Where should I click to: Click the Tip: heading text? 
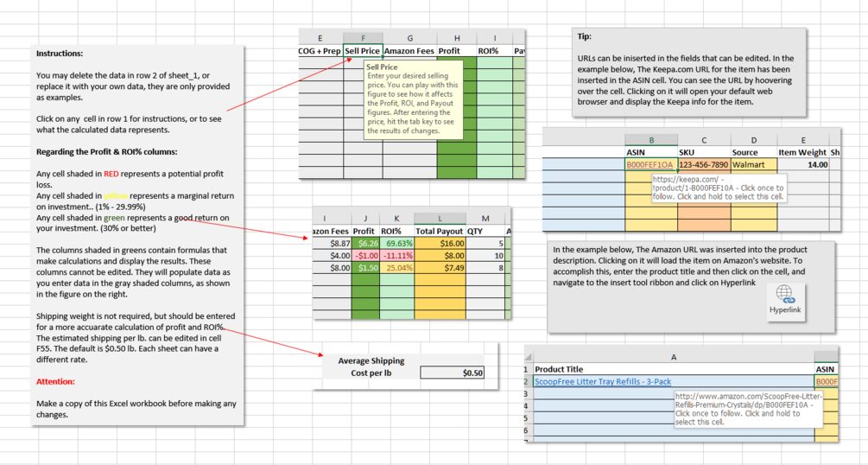584,36
